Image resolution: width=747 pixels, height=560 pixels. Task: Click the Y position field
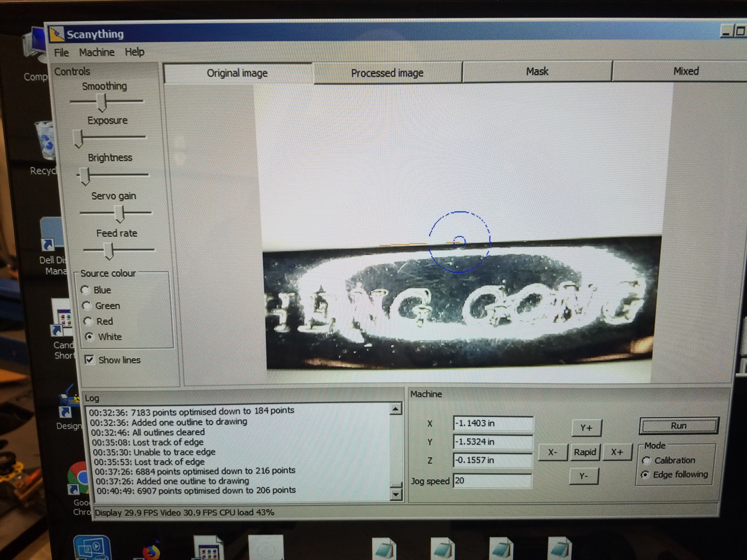tap(493, 442)
